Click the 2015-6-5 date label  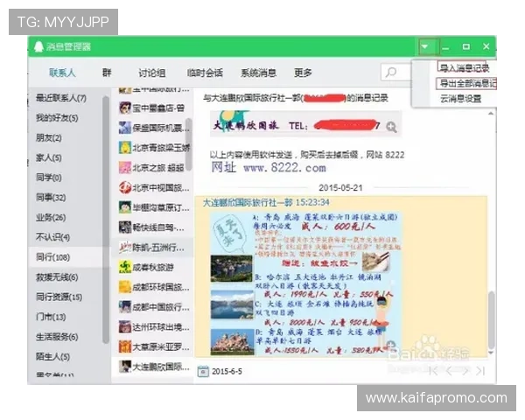click(x=227, y=371)
